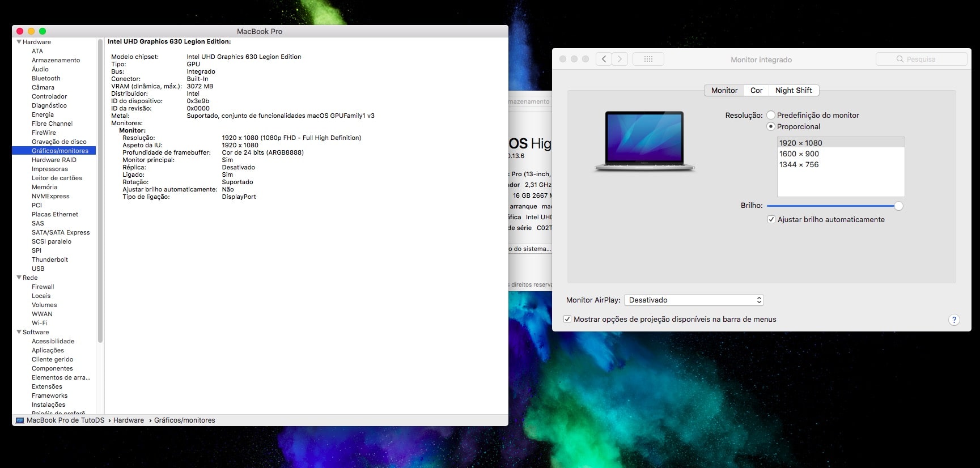Select Gravação de disco in the sidebar

click(x=59, y=142)
